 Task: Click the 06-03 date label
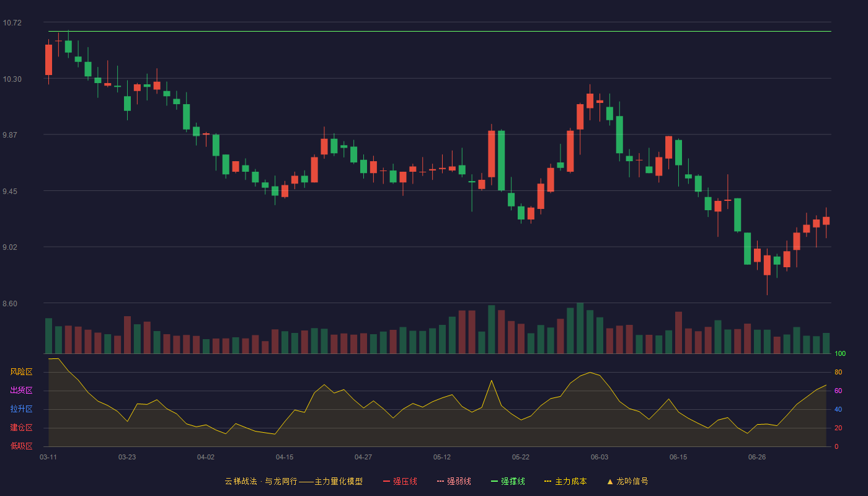(x=600, y=457)
